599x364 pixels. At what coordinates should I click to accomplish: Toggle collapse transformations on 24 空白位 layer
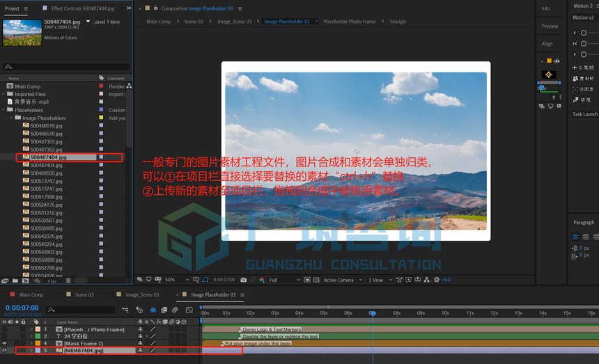146,336
